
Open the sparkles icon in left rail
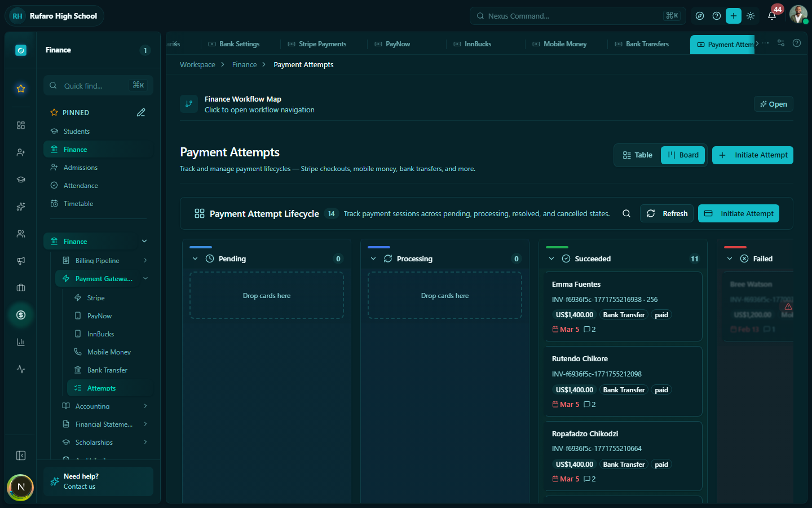tap(21, 207)
